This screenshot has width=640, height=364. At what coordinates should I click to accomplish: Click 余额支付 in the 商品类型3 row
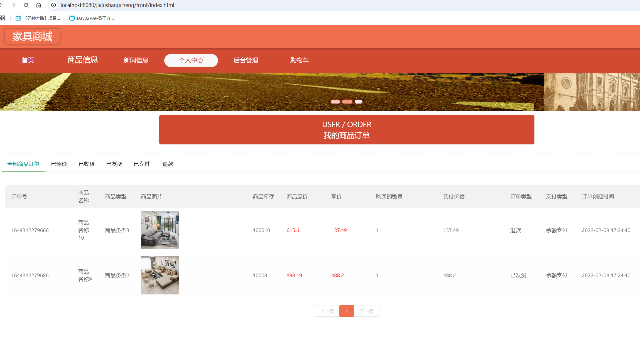coord(557,230)
